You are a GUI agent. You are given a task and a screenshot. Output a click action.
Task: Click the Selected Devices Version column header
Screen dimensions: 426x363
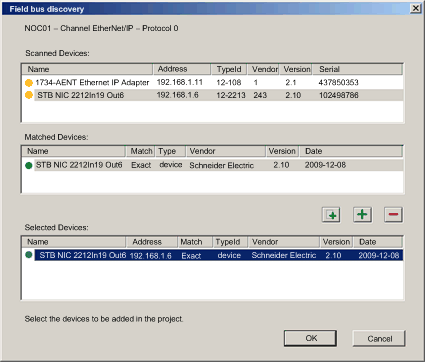pos(337,242)
